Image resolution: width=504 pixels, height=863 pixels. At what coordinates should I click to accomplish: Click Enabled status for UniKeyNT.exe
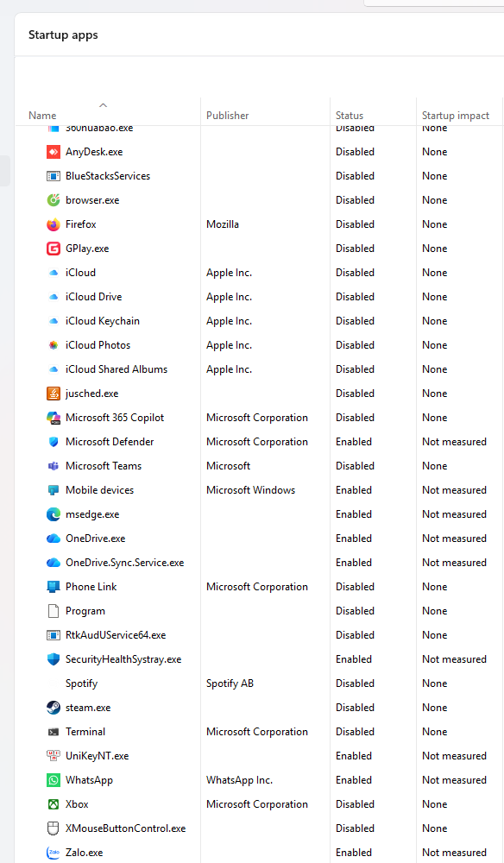tap(354, 756)
